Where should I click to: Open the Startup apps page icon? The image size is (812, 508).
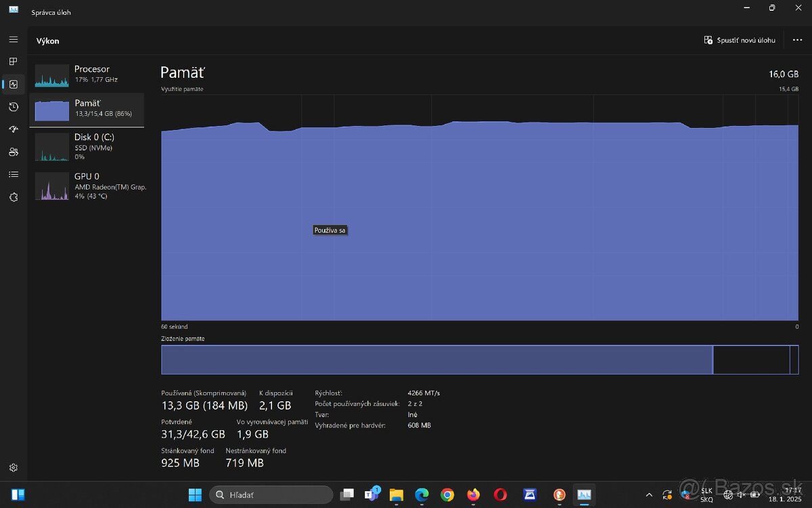(13, 129)
